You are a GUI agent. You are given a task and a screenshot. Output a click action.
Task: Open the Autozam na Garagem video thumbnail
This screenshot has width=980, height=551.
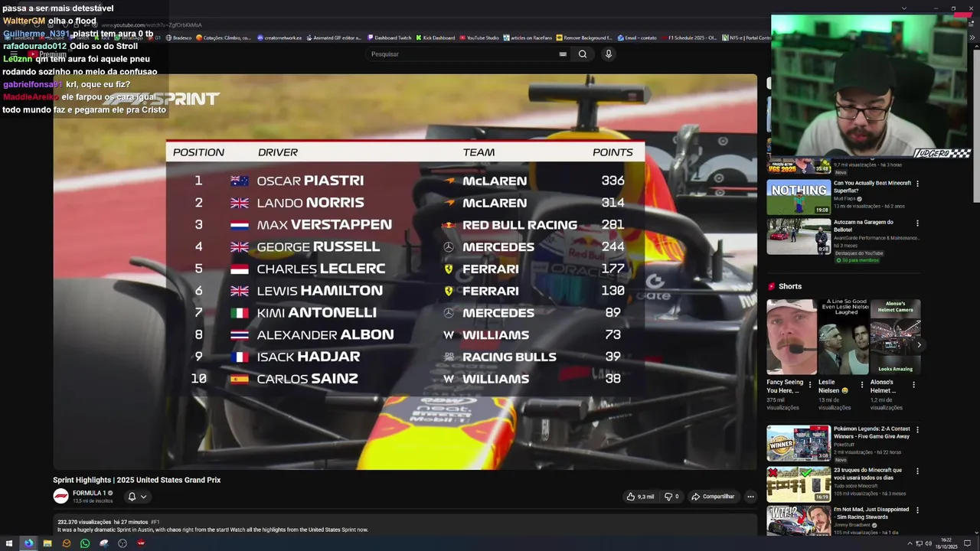pos(799,236)
